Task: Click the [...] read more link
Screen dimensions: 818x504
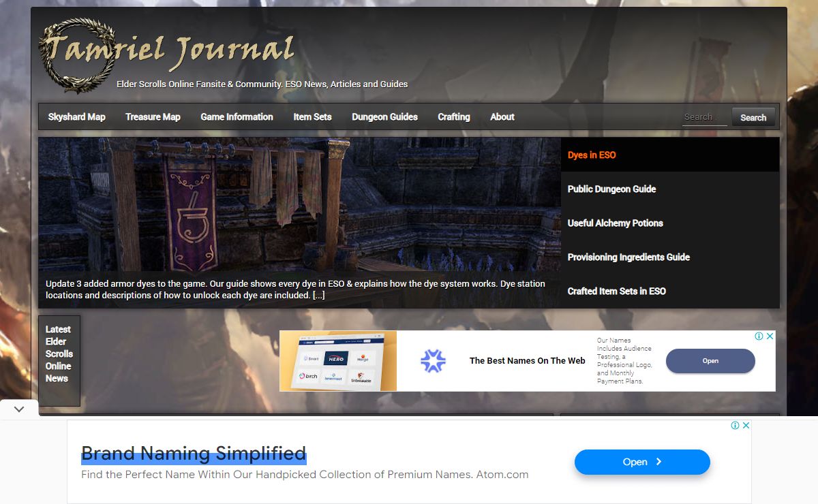Action: pyautogui.click(x=318, y=296)
